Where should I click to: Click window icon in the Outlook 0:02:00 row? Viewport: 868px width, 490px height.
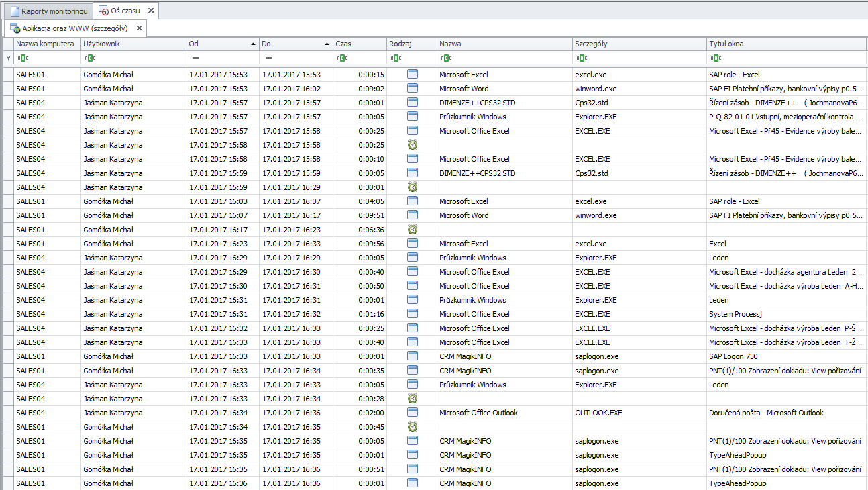413,413
